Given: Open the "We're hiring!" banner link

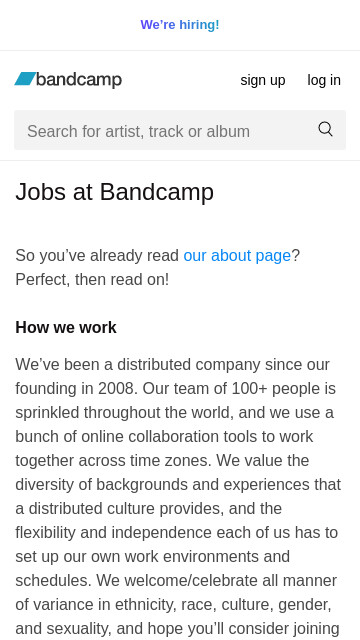Looking at the screenshot, I should [180, 25].
